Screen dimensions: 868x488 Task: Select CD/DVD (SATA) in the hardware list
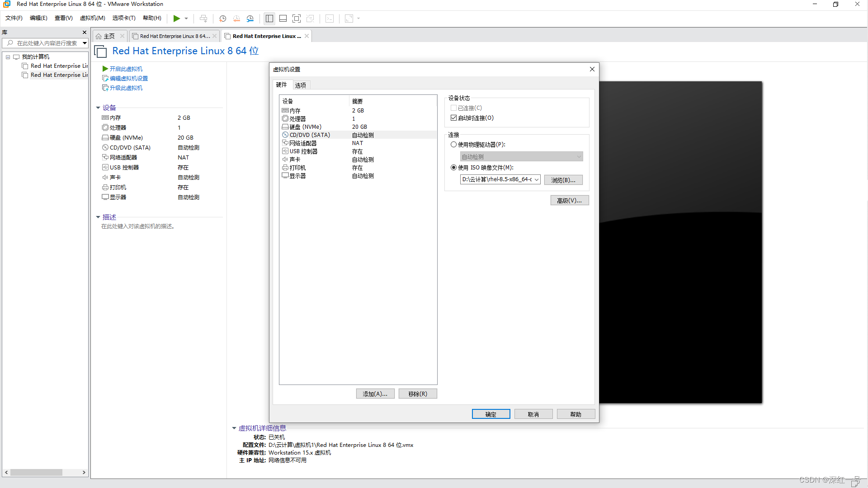[x=310, y=135]
